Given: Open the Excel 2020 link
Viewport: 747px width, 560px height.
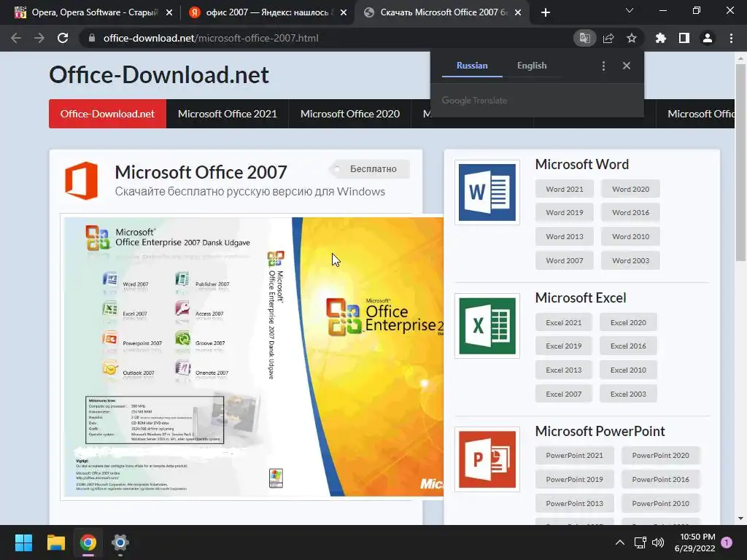Looking at the screenshot, I should click(x=628, y=322).
